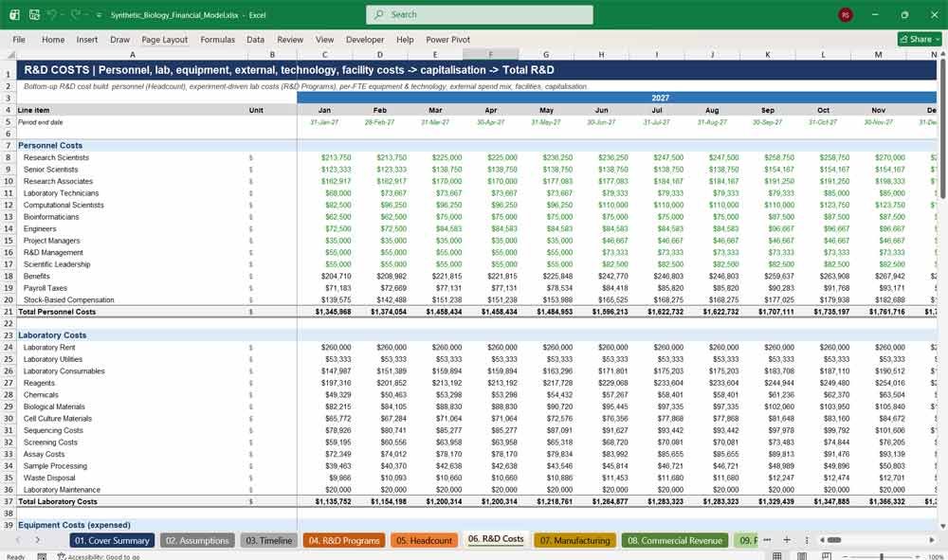948x560 pixels.
Task: Go to 04. R&D Programs sheet tab
Action: (x=344, y=540)
